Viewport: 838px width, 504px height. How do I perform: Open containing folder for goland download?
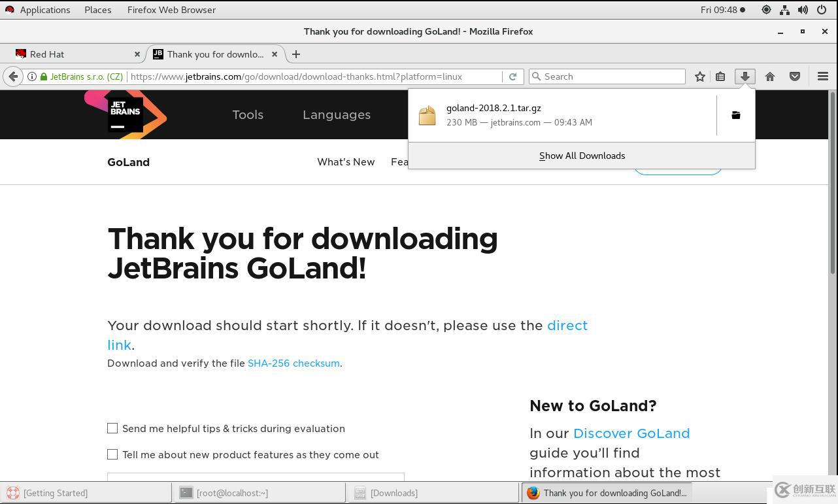pyautogui.click(x=735, y=115)
